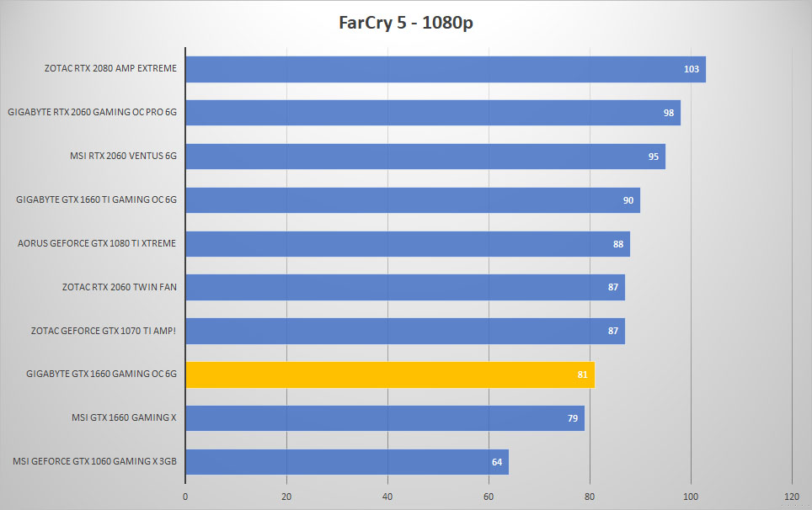This screenshot has width=812, height=510.
Task: Click the data value 88
Action: coord(618,244)
